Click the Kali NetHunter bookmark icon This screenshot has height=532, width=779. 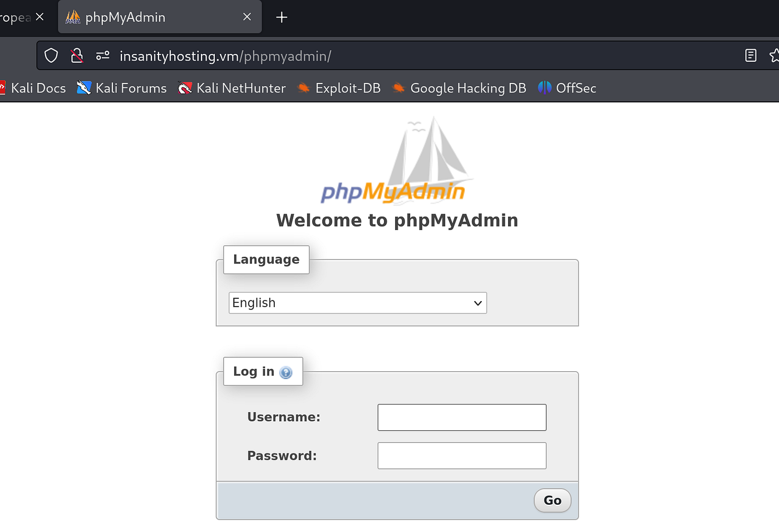(x=185, y=88)
